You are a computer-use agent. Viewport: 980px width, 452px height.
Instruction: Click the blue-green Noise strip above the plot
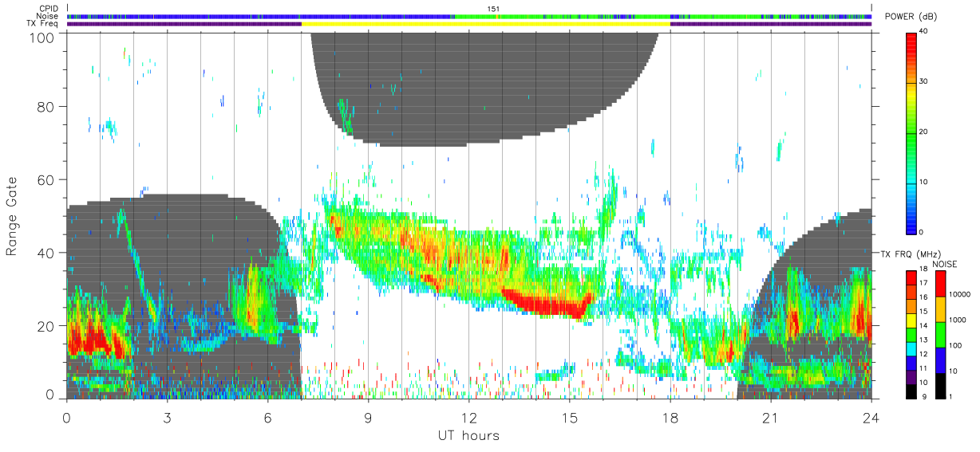click(x=469, y=16)
